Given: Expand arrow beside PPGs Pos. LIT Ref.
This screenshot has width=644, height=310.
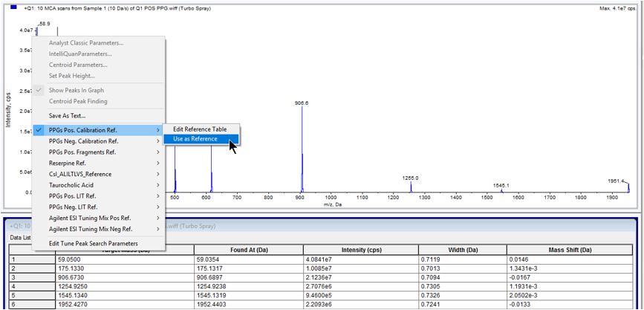Looking at the screenshot, I should [x=158, y=196].
